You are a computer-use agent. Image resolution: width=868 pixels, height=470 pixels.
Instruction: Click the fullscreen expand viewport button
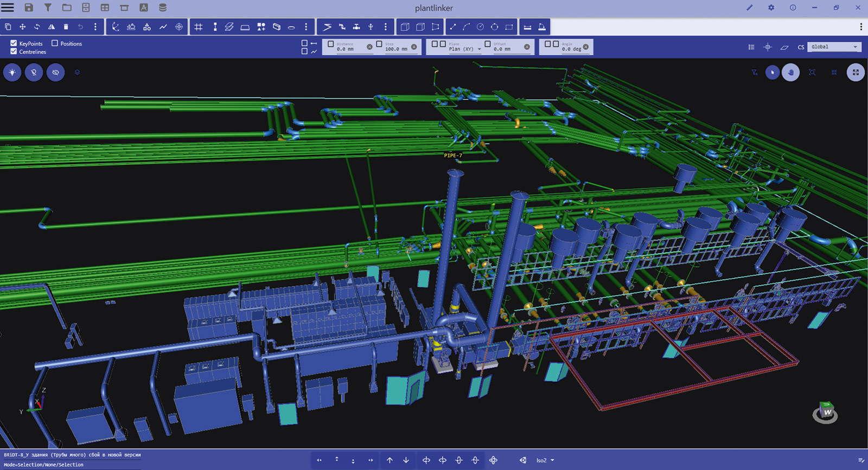pos(856,72)
